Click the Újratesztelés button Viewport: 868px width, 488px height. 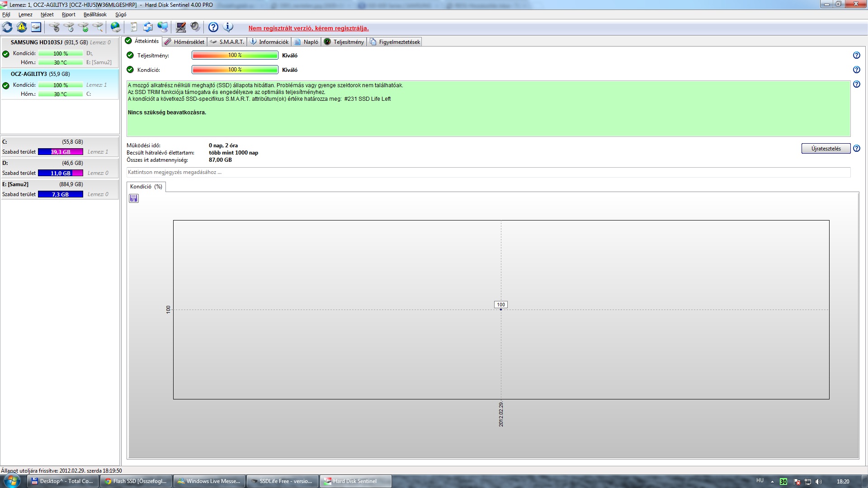(826, 149)
